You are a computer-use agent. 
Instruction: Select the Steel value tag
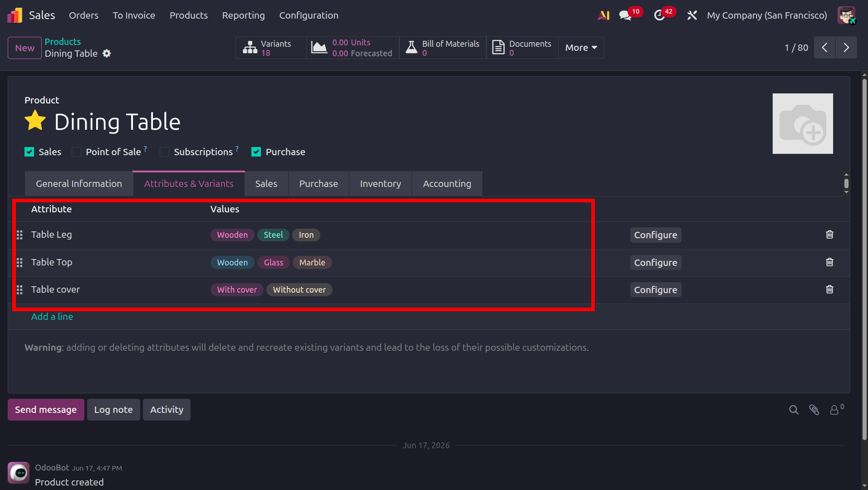pos(273,235)
